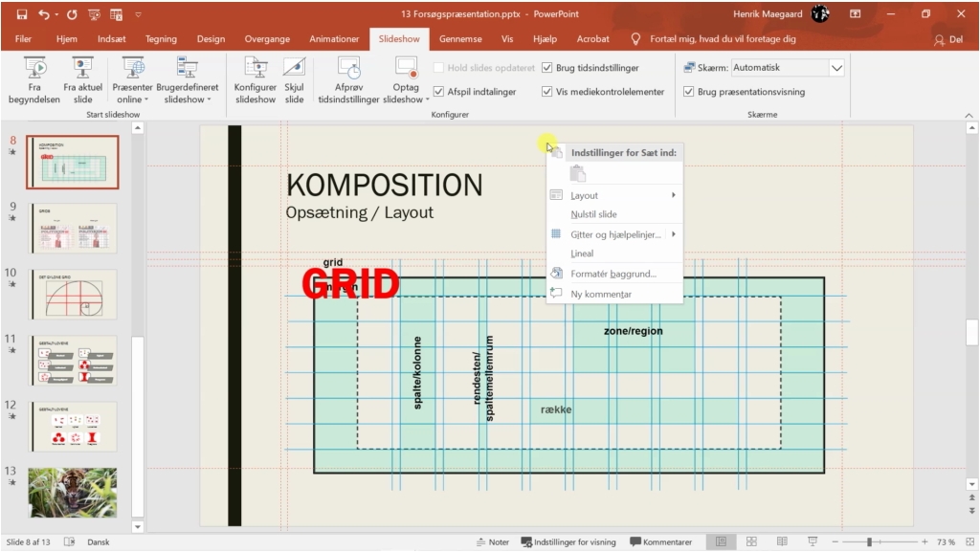The image size is (980, 552).
Task: Open Konfigurer slideshow settings
Action: [255, 80]
